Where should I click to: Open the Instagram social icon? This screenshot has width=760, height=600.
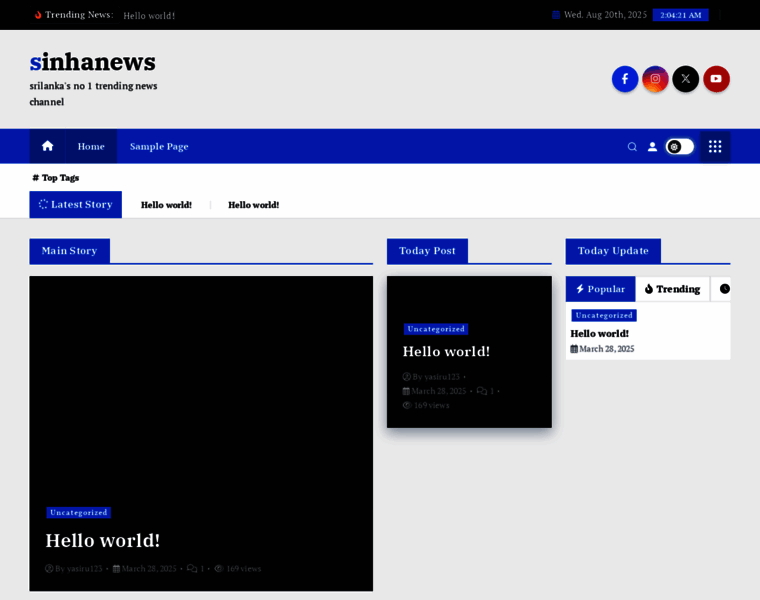(655, 79)
